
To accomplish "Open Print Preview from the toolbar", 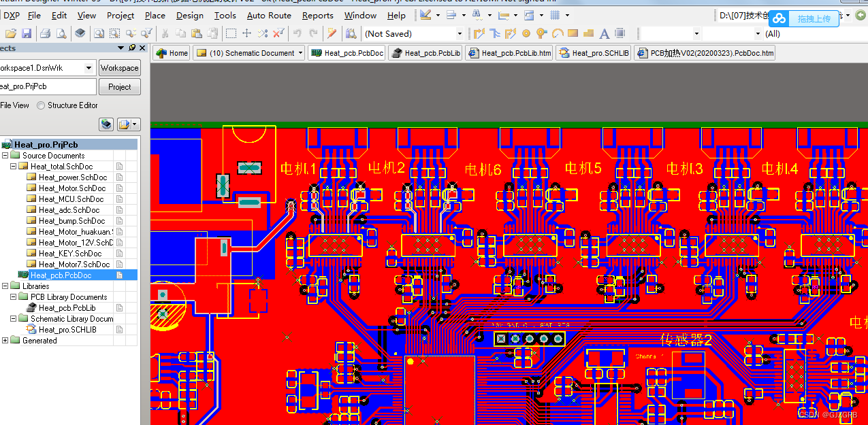I will coord(61,33).
